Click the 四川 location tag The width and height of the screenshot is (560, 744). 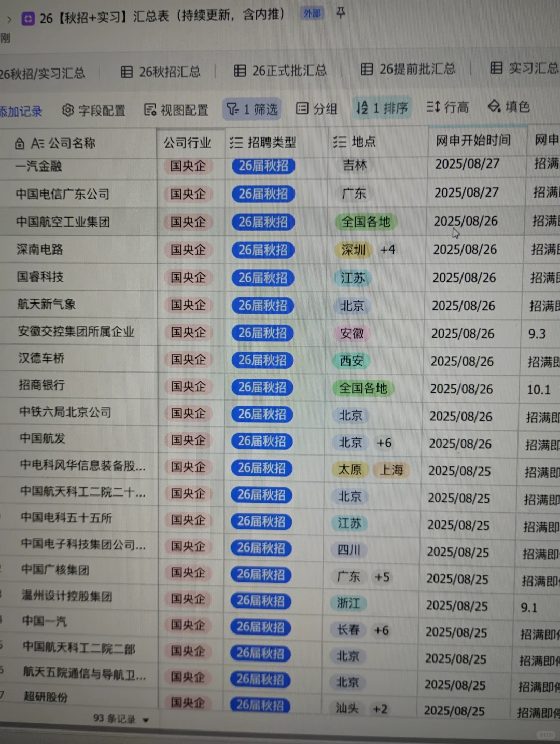pyautogui.click(x=349, y=550)
